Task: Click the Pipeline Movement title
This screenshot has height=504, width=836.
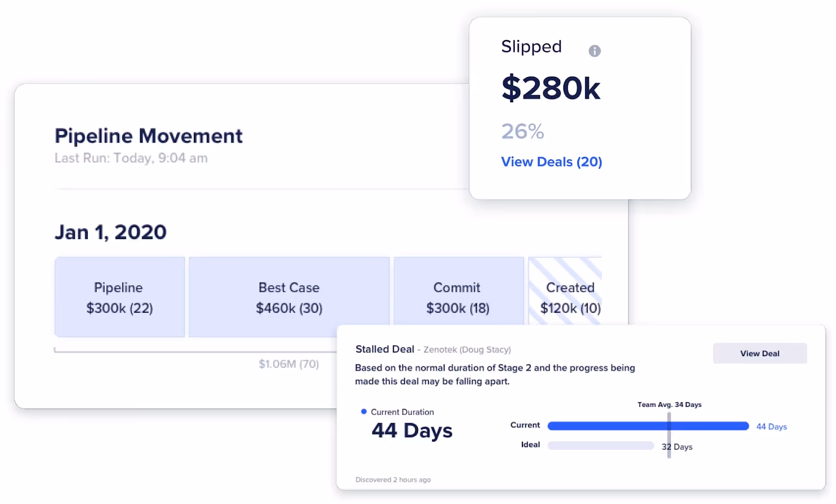Action: click(x=148, y=135)
